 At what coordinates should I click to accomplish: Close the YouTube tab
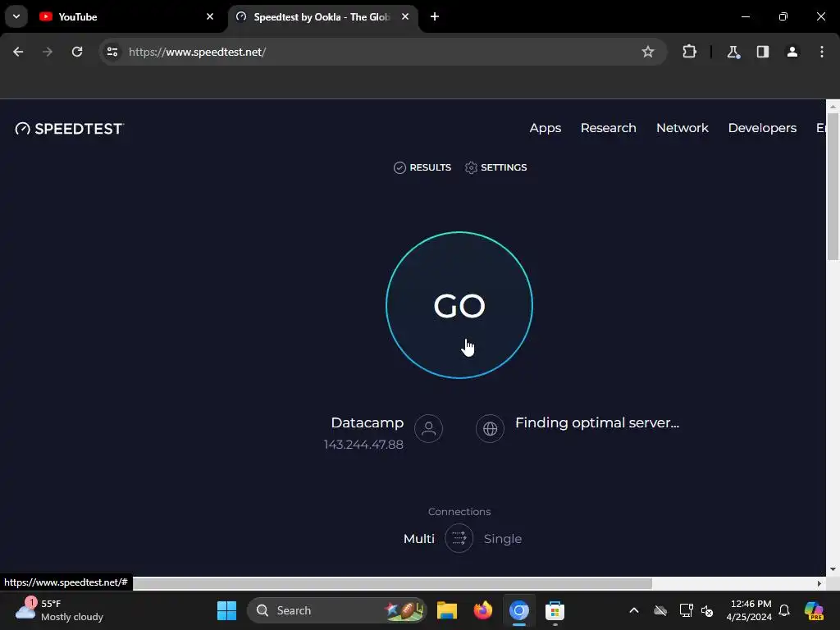(210, 16)
